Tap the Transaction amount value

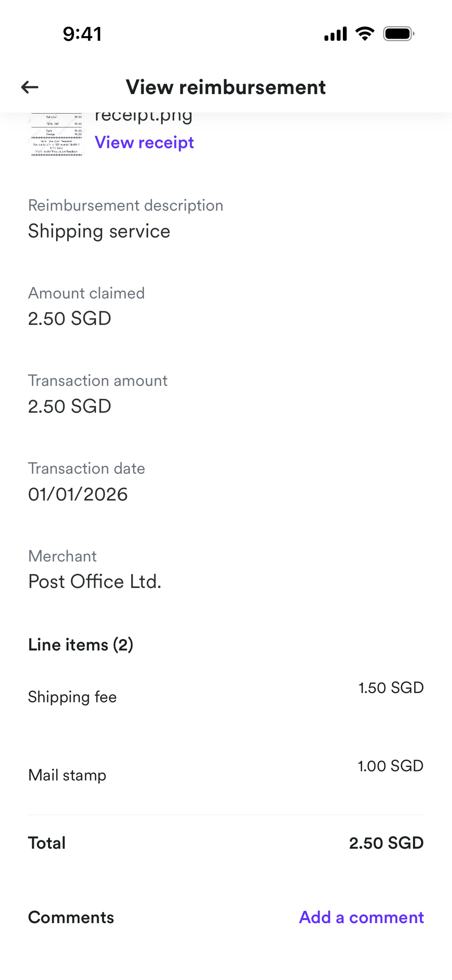pyautogui.click(x=70, y=406)
